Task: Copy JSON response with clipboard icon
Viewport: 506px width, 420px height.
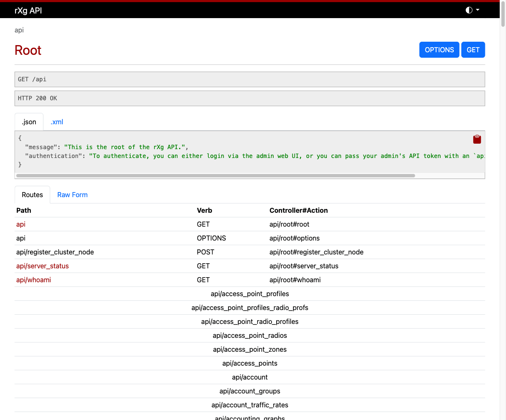Action: coord(477,139)
